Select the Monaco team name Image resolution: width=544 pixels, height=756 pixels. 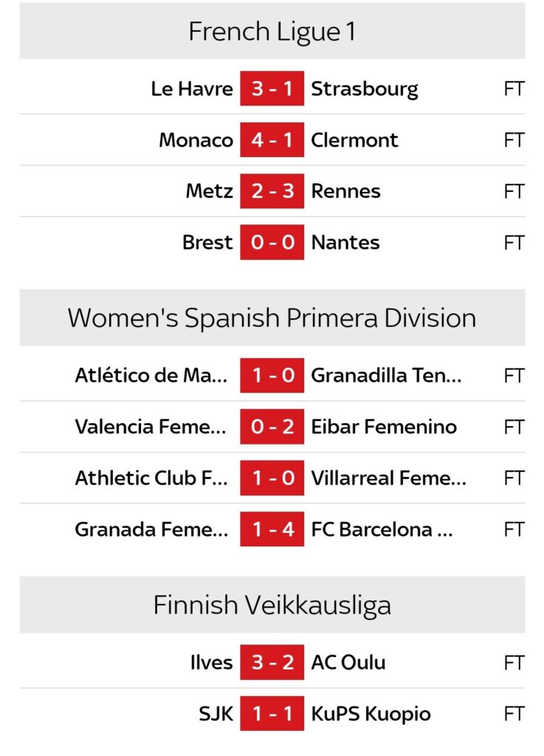coord(196,140)
